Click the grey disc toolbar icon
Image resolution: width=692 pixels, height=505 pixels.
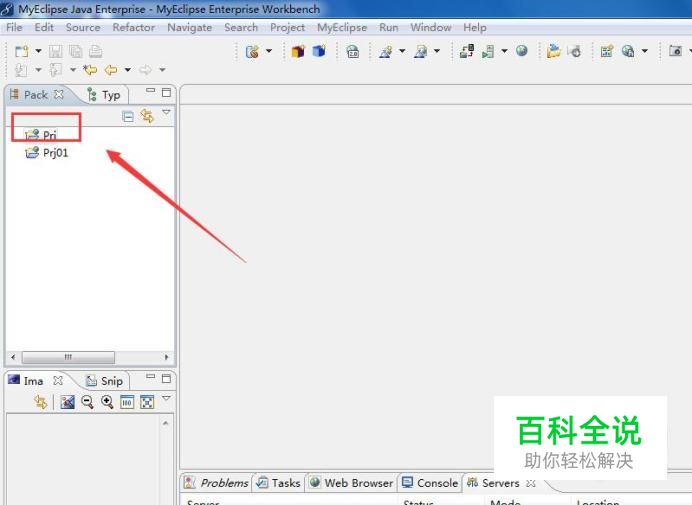click(x=575, y=51)
